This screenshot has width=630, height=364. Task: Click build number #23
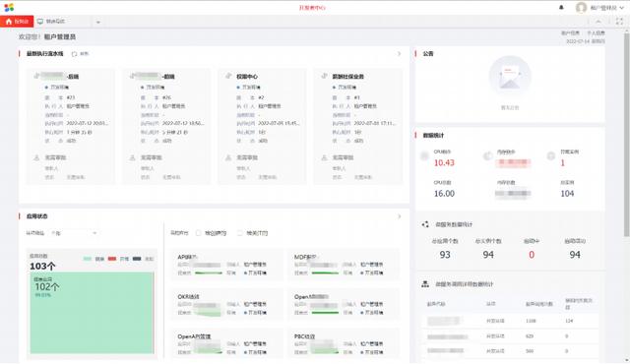pyautogui.click(x=71, y=97)
